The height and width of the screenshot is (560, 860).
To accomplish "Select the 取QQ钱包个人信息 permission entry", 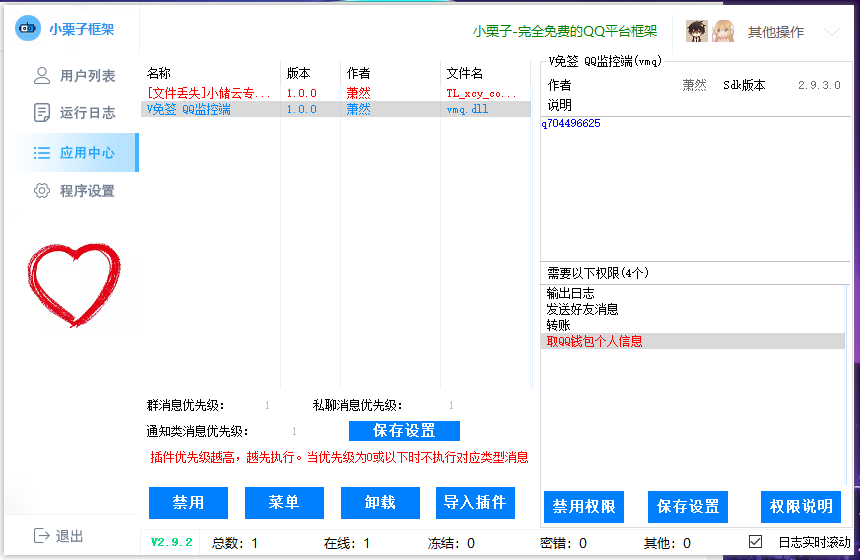I will point(595,341).
